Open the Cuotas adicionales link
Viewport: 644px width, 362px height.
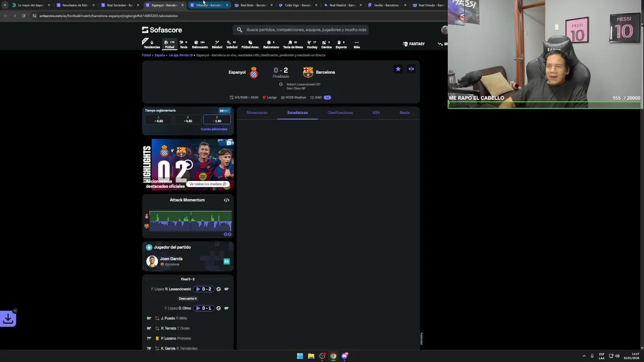214,129
